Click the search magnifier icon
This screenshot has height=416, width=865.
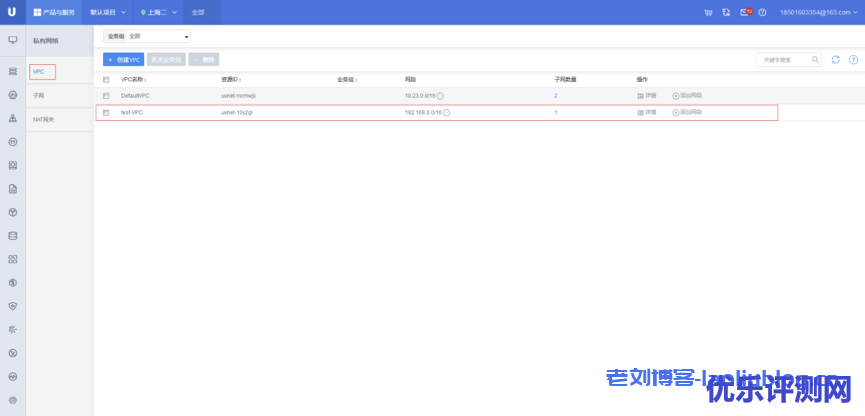pyautogui.click(x=816, y=60)
